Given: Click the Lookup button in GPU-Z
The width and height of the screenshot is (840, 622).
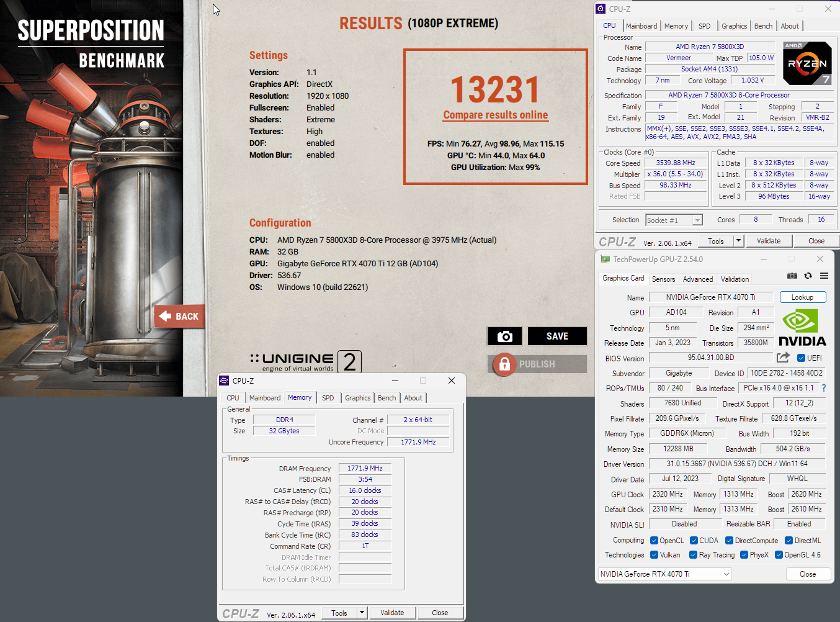Looking at the screenshot, I should coord(803,297).
